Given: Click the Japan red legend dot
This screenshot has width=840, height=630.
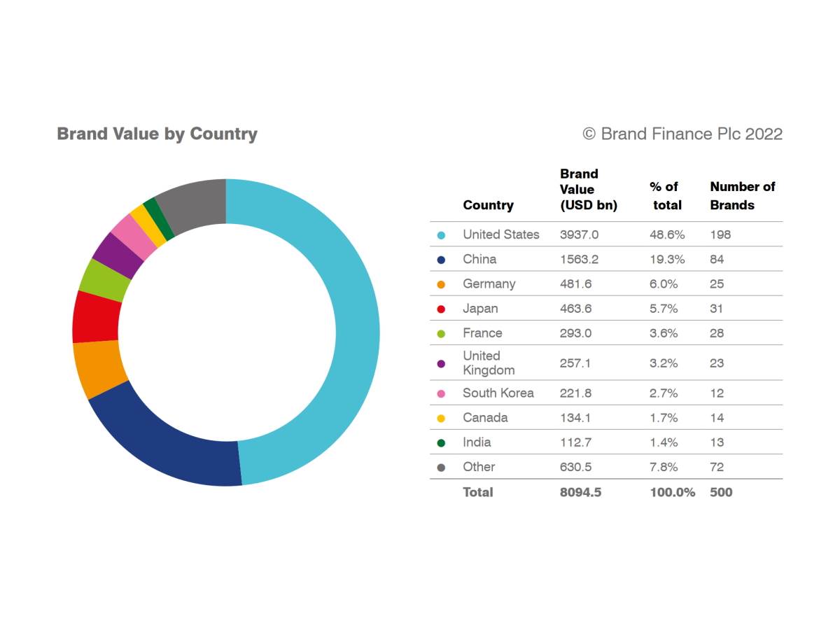Looking at the screenshot, I should click(x=441, y=309).
